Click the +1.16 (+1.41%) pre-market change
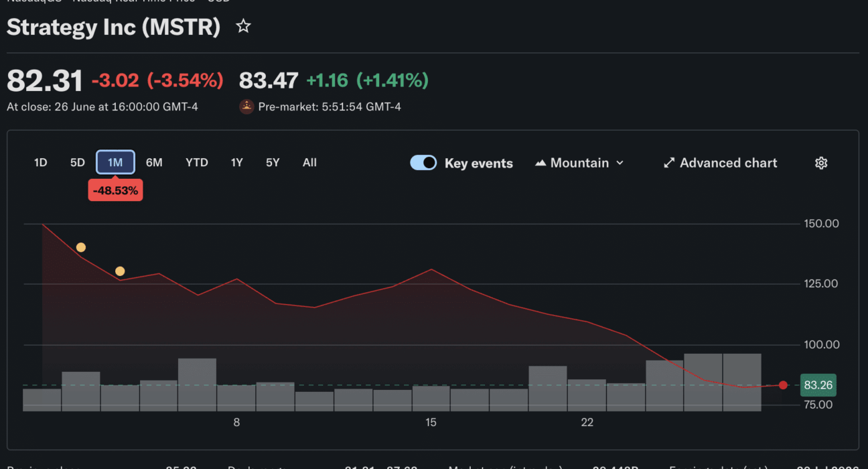 point(367,81)
